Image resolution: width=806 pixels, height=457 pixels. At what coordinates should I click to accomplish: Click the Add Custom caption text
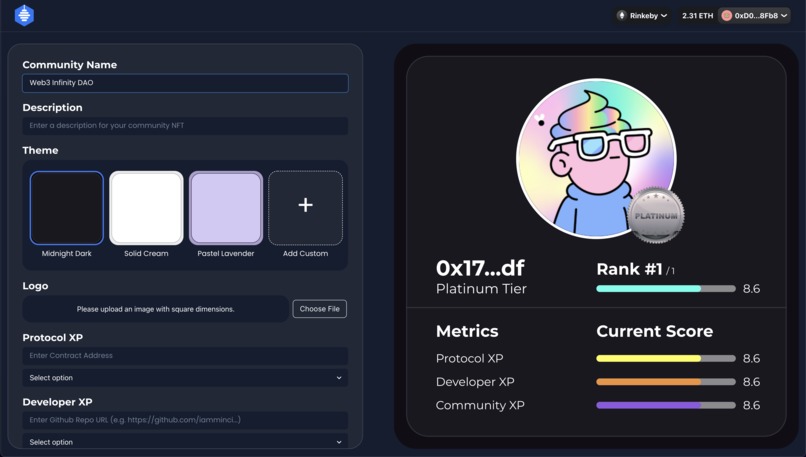pos(305,253)
